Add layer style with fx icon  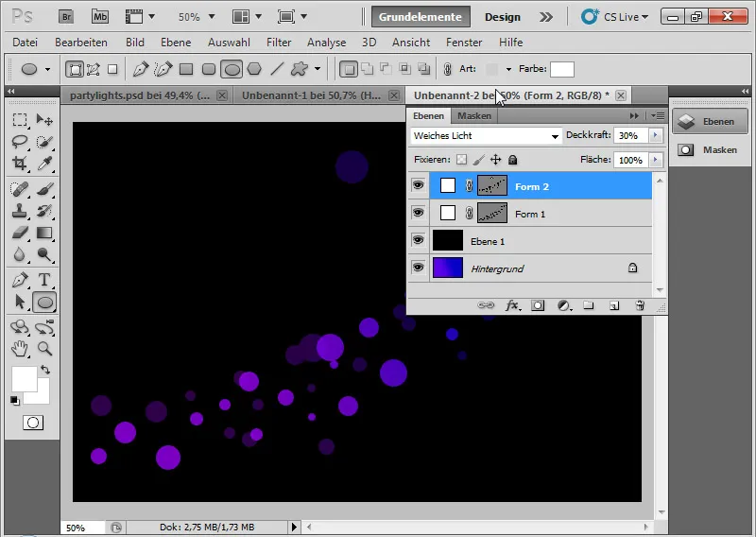[x=512, y=305]
